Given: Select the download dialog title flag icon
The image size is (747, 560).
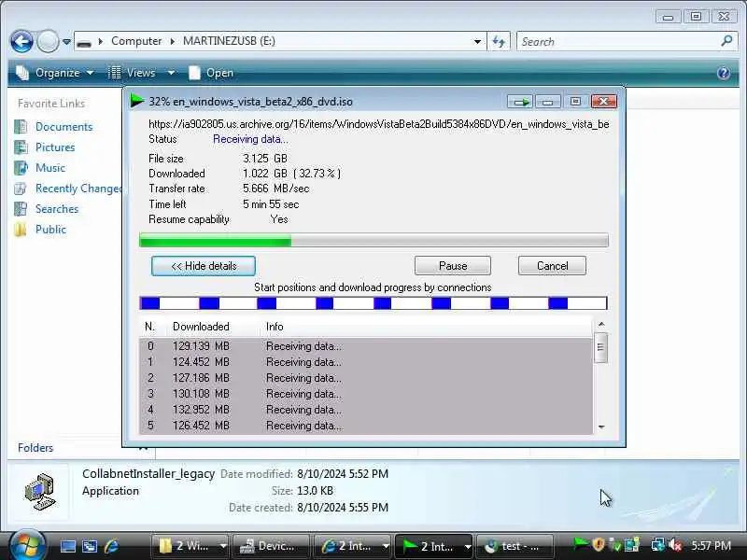Looking at the screenshot, I should click(137, 101).
